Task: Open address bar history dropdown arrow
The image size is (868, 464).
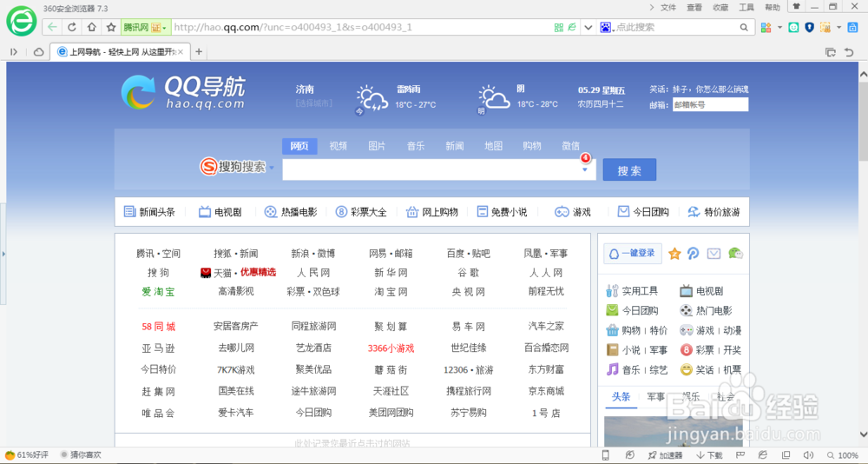Action: [x=588, y=27]
